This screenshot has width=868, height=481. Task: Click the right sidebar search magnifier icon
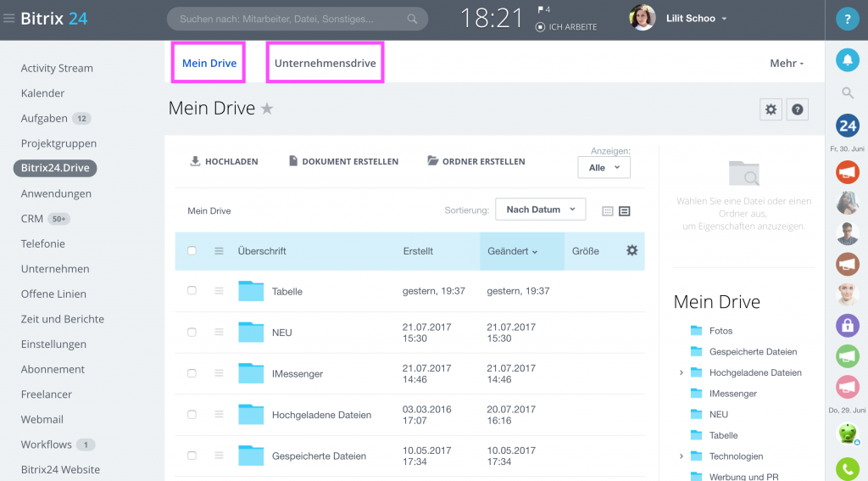847,92
